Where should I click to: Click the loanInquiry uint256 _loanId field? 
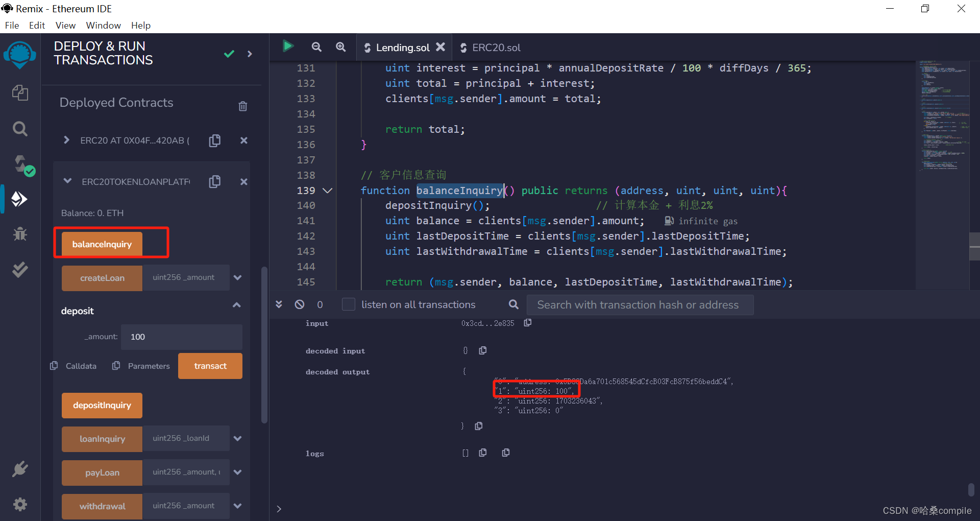click(x=186, y=438)
